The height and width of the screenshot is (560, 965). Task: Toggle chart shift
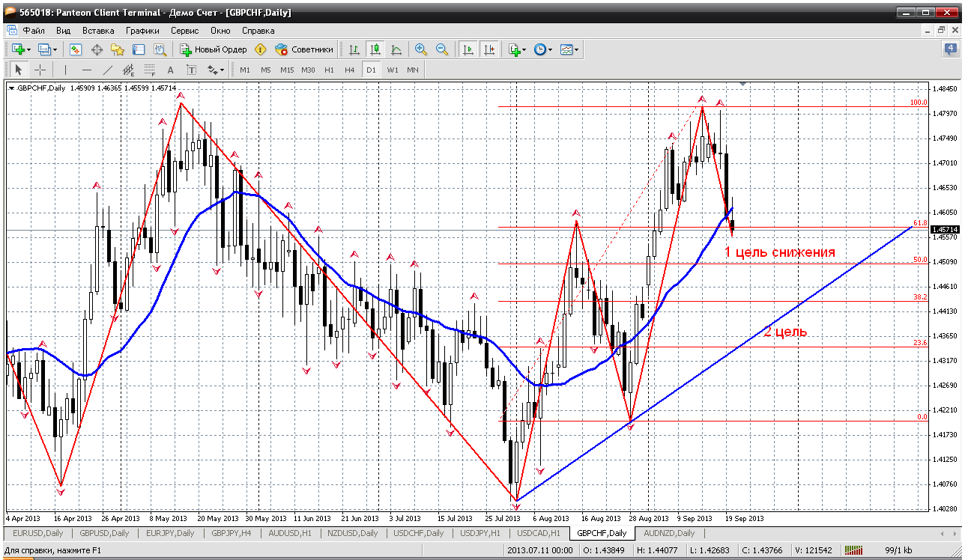489,49
